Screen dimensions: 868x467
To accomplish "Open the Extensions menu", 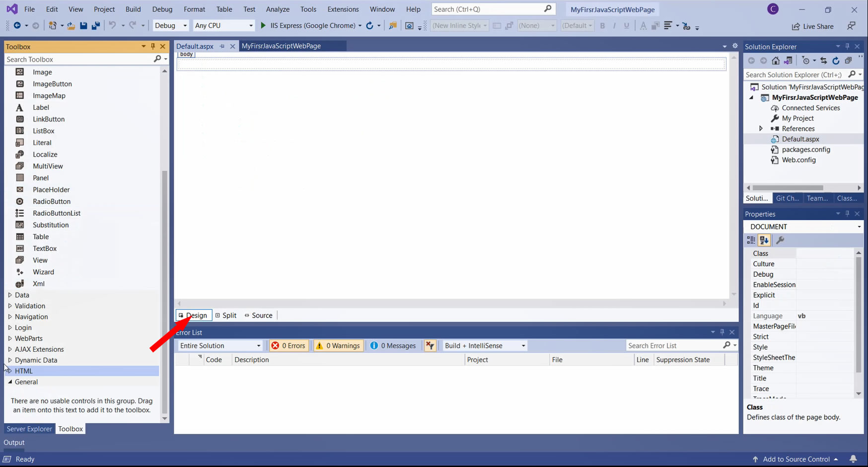I will click(343, 9).
